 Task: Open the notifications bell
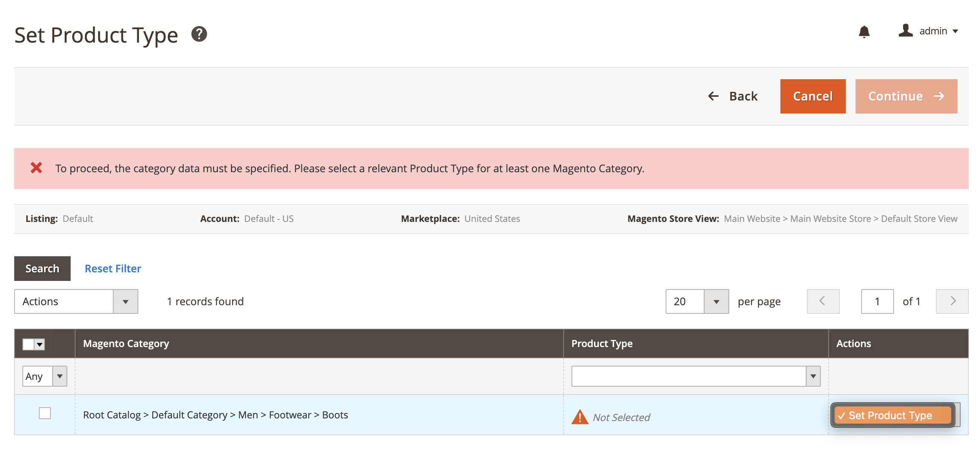[864, 31]
